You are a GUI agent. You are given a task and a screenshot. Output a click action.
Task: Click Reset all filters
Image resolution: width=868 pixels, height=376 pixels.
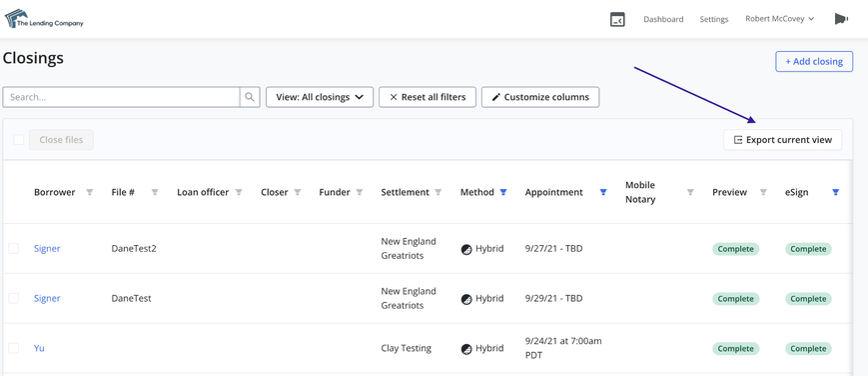(428, 97)
